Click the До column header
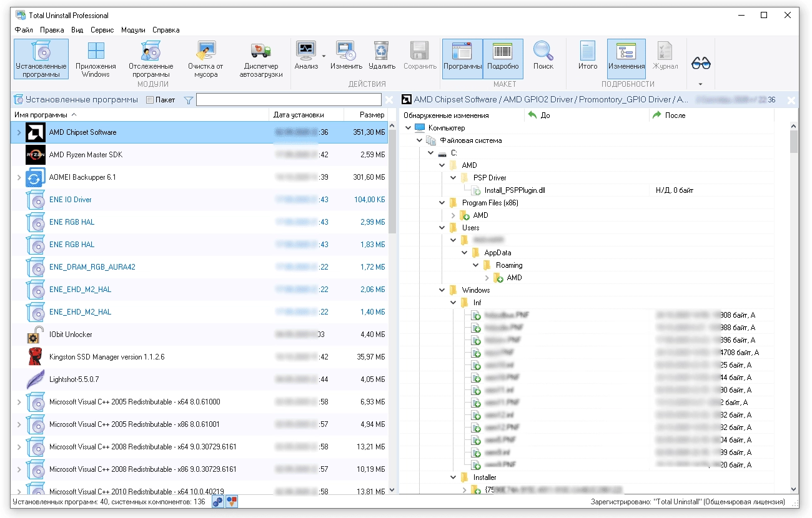812x518 pixels. click(586, 115)
